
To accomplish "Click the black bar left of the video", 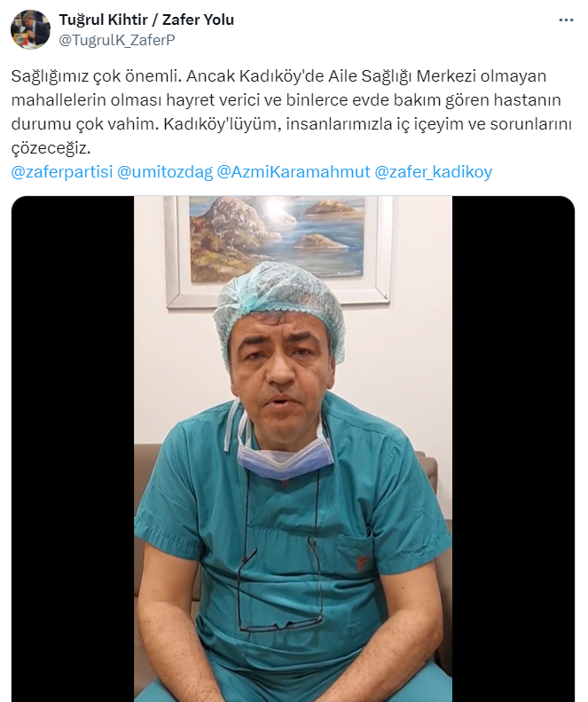I will click(x=73, y=448).
